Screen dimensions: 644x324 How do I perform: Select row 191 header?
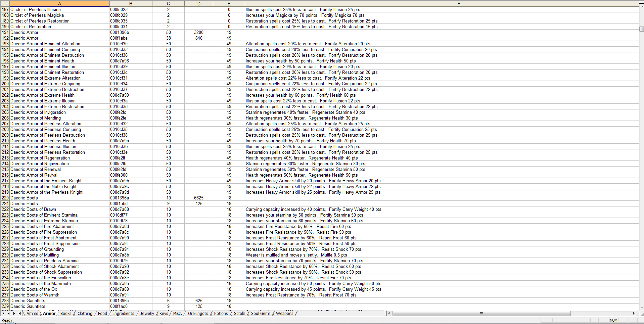[5, 32]
